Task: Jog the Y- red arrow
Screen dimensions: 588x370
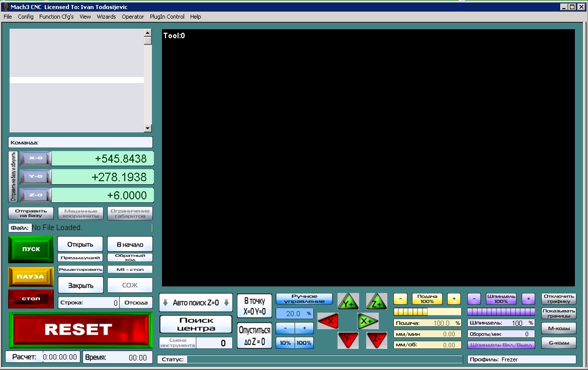Action: (349, 340)
